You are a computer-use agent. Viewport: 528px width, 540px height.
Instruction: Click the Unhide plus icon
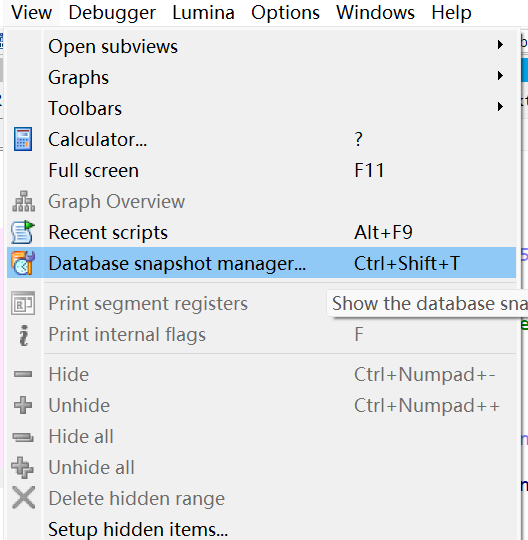click(x=23, y=405)
